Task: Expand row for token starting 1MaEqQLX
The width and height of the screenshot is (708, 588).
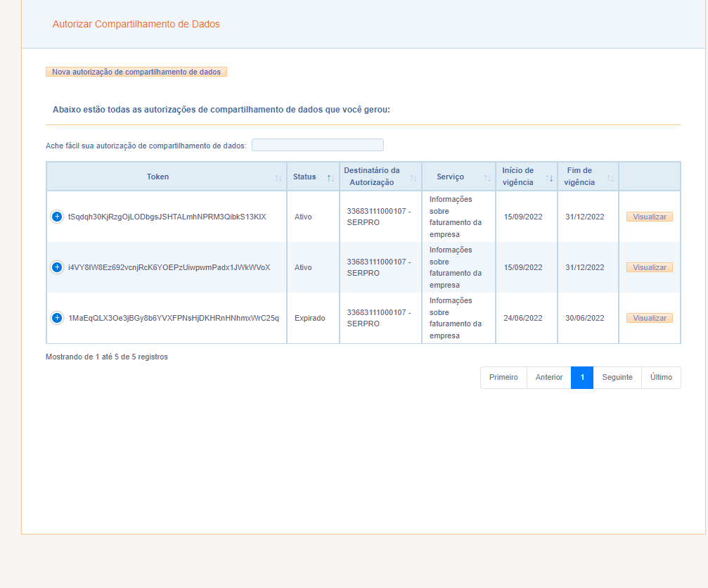Action: click(x=57, y=318)
